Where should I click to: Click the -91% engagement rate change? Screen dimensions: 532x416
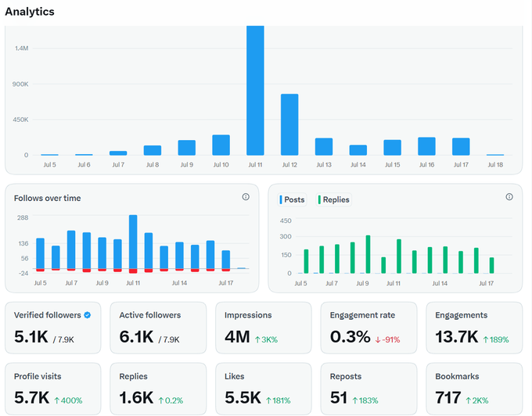pos(387,339)
